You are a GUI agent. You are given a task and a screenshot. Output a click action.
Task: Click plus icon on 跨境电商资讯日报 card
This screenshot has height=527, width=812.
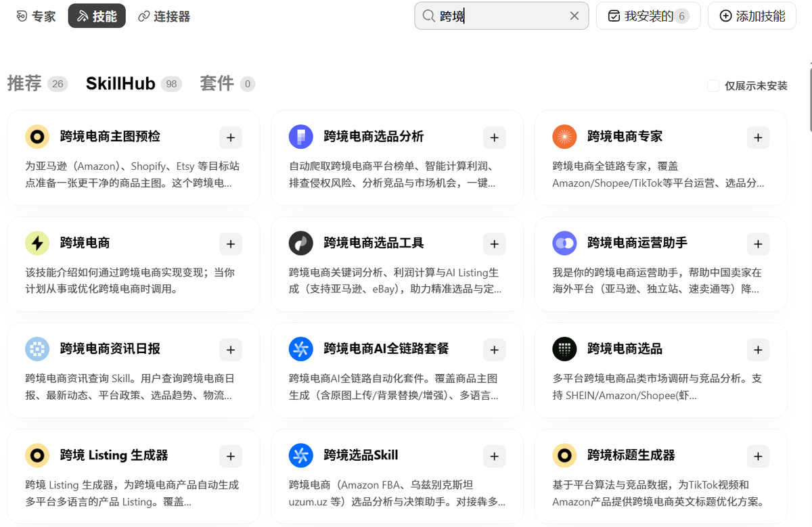click(x=231, y=350)
